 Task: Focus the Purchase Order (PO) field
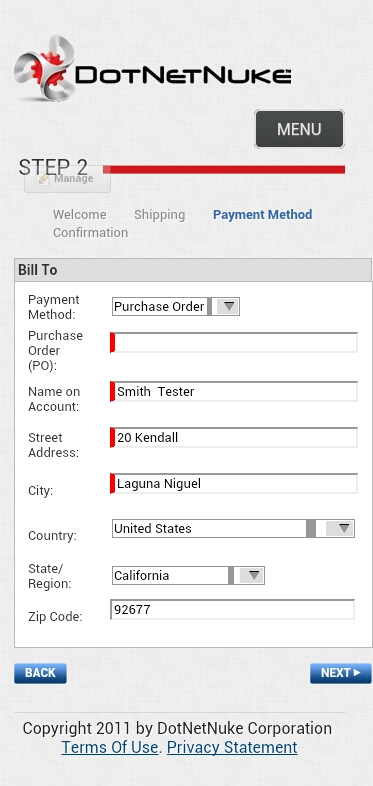pyautogui.click(x=234, y=342)
